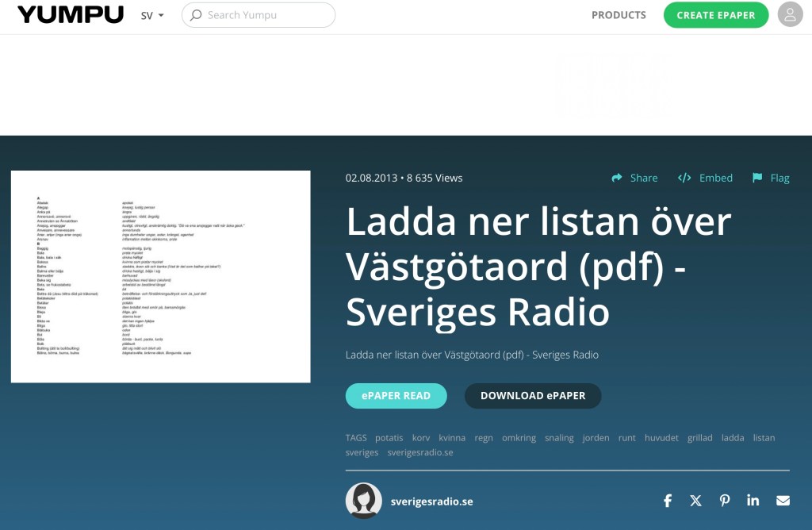This screenshot has width=812, height=530.
Task: Share on Pinterest
Action: pos(725,501)
